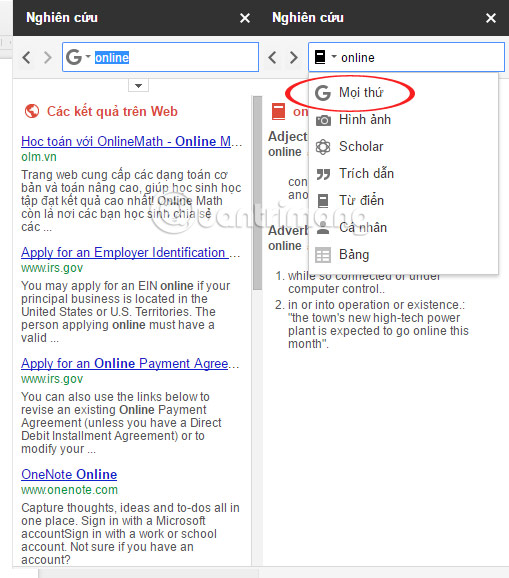Open Google search type dropdown in left panel
The width and height of the screenshot is (509, 578).
click(78, 57)
